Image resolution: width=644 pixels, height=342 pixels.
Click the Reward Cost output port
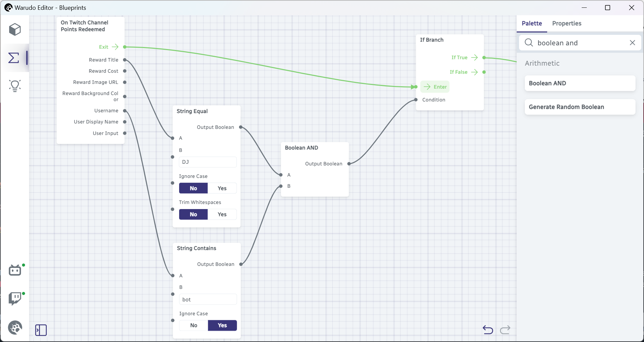pos(125,71)
